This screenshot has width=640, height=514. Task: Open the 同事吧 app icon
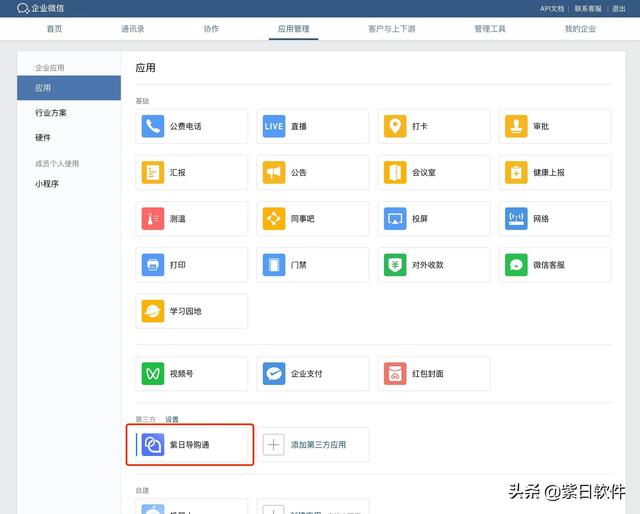[274, 218]
